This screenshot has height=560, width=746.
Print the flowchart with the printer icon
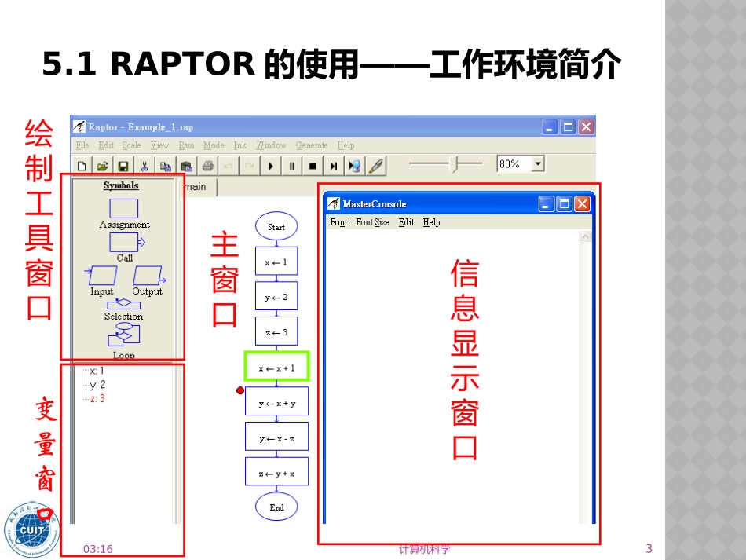207,166
